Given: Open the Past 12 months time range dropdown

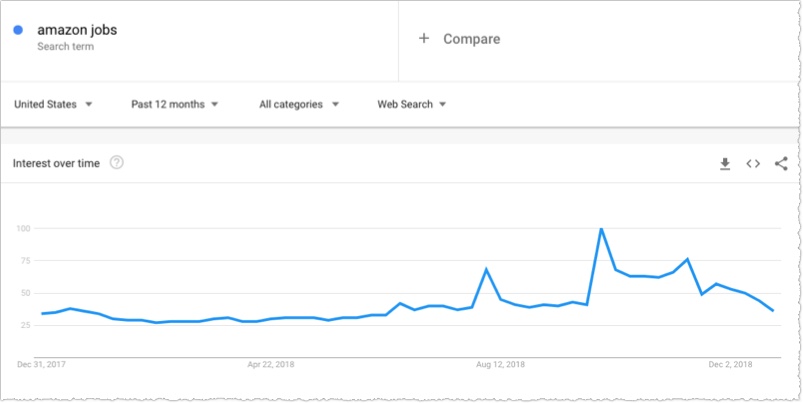Looking at the screenshot, I should coord(175,104).
